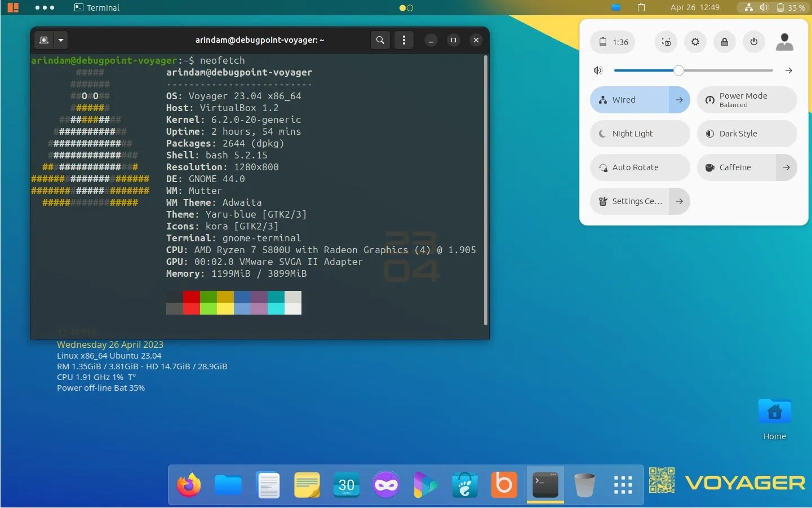Image resolution: width=812 pixels, height=508 pixels.
Task: Expand the Caffeine options arrow
Action: click(x=787, y=167)
